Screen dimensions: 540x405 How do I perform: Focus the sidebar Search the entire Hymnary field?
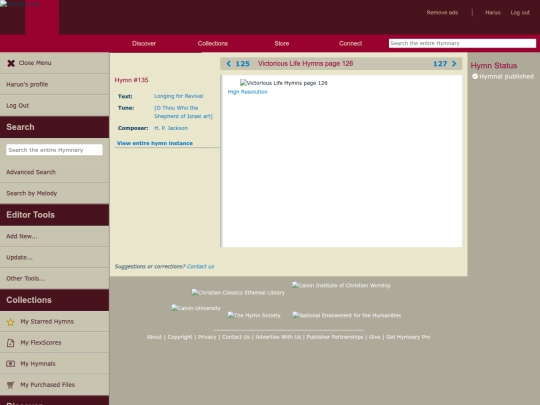pos(54,150)
